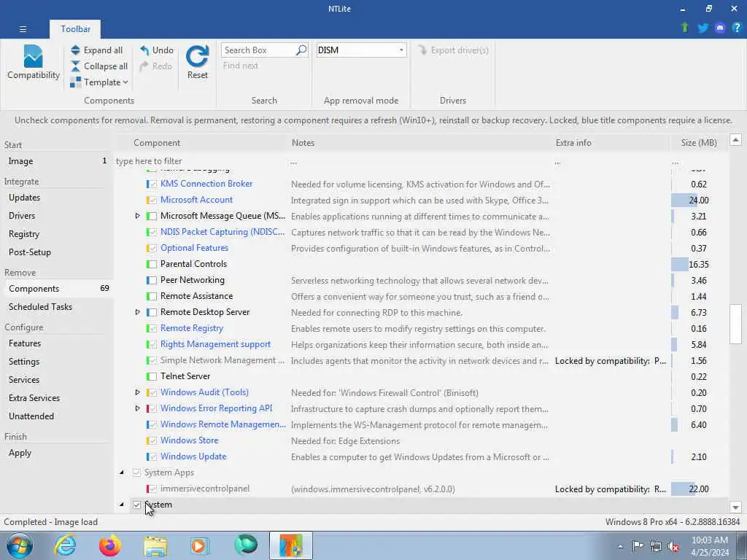Go to the Apply page

pos(20,453)
